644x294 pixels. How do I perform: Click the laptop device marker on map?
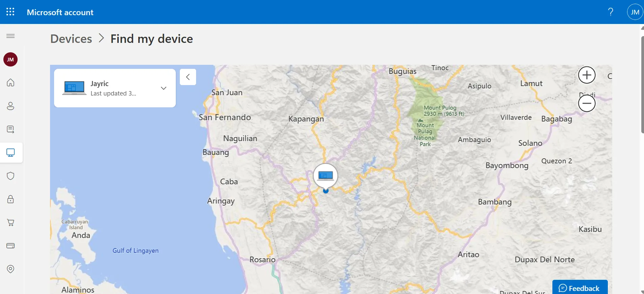coord(326,176)
